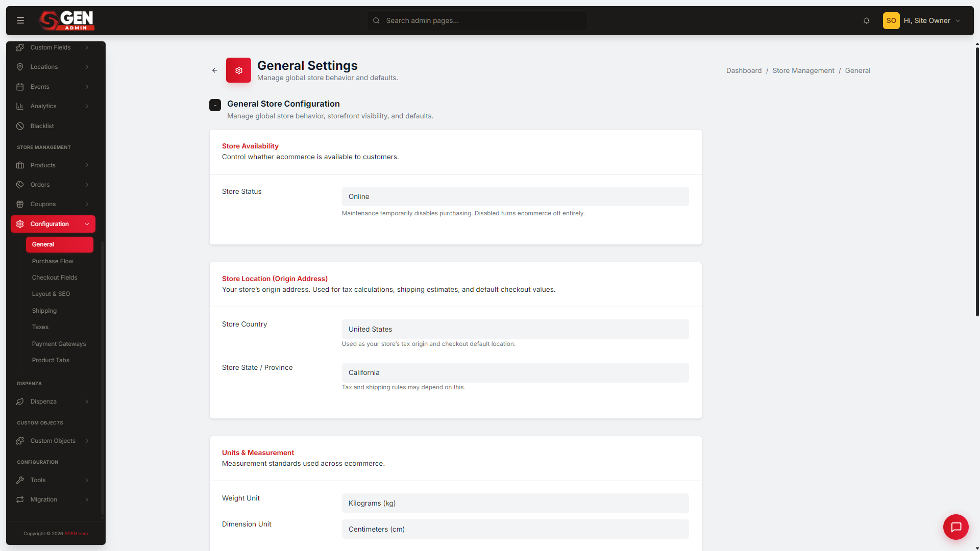Click the back arrow beside General Settings
Viewport: 980px width, 551px height.
pos(215,70)
